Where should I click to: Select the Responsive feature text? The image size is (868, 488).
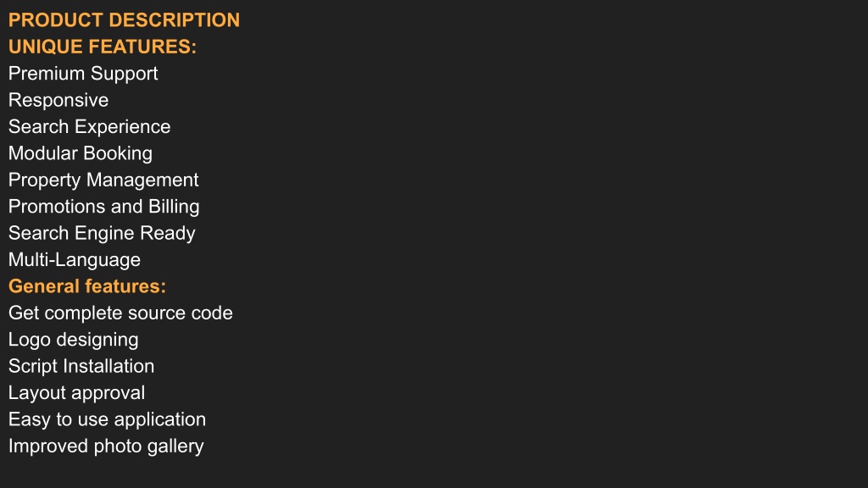[x=58, y=100]
